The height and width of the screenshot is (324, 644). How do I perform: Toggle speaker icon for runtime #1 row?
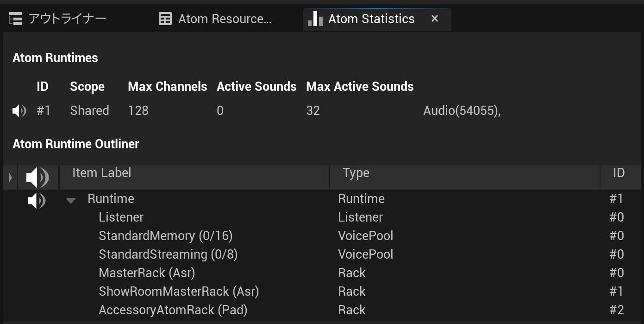pos(19,111)
